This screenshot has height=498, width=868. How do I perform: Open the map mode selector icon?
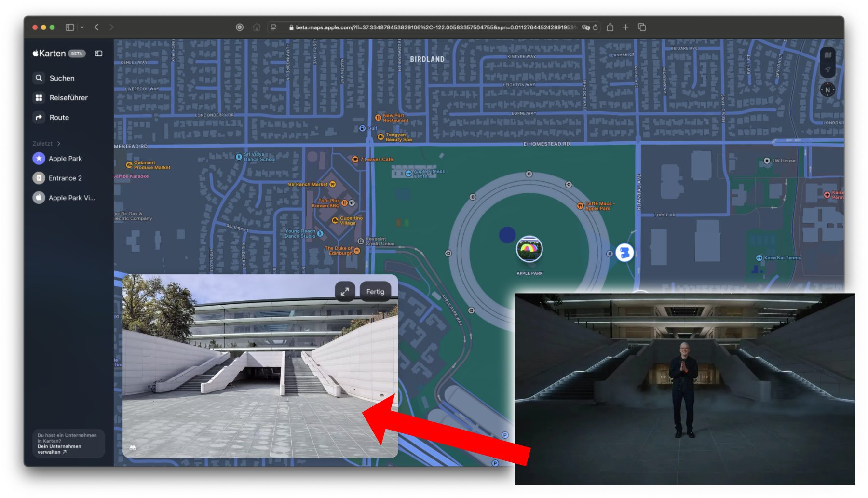pyautogui.click(x=827, y=55)
